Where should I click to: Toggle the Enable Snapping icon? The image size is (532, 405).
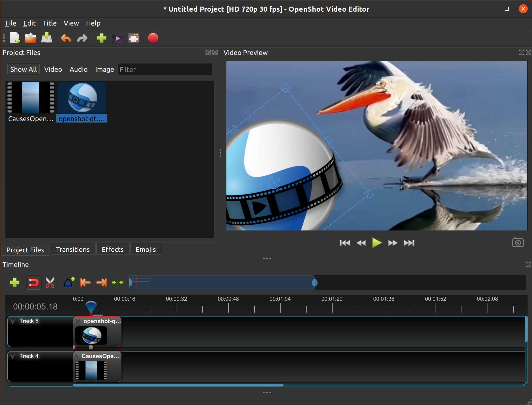(34, 282)
